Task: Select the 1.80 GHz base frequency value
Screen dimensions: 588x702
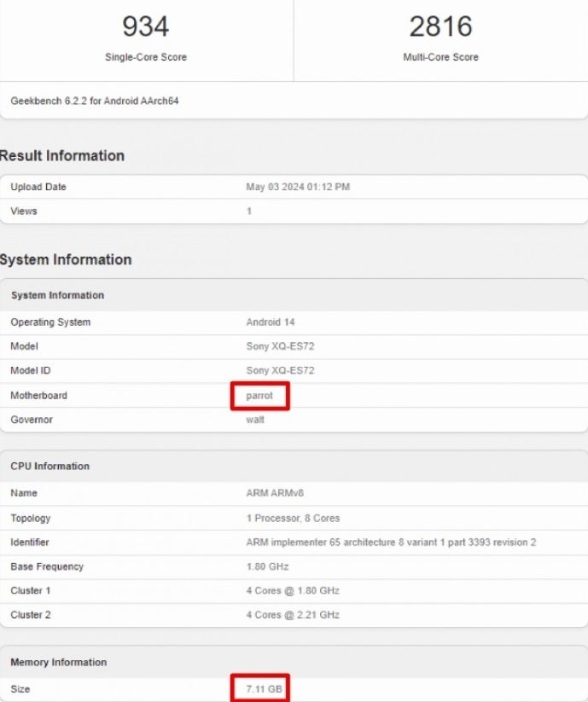Action: [x=267, y=566]
